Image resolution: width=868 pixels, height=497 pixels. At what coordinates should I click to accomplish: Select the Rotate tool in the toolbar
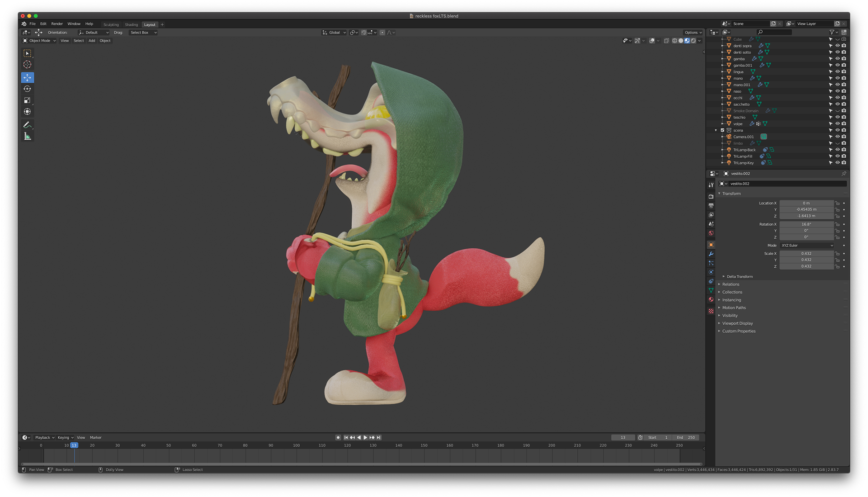pos(28,89)
